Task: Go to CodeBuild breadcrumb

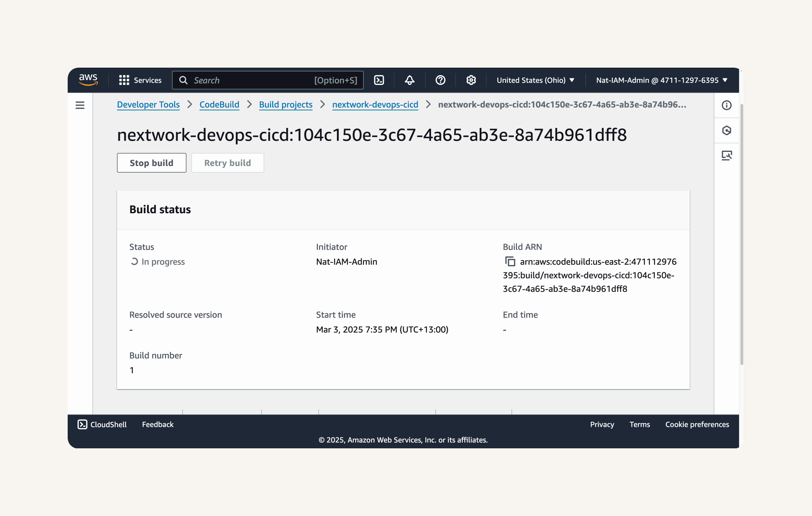Action: click(219, 105)
